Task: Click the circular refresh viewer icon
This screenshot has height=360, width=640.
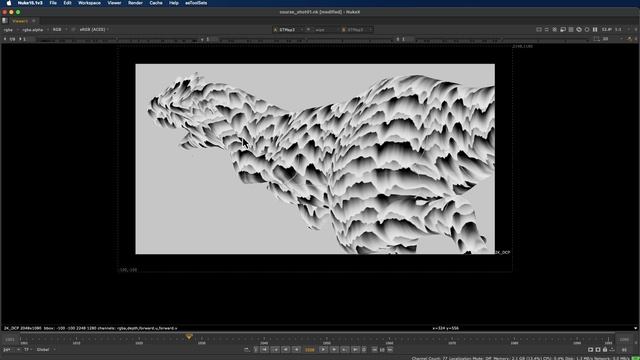Action: point(587,30)
